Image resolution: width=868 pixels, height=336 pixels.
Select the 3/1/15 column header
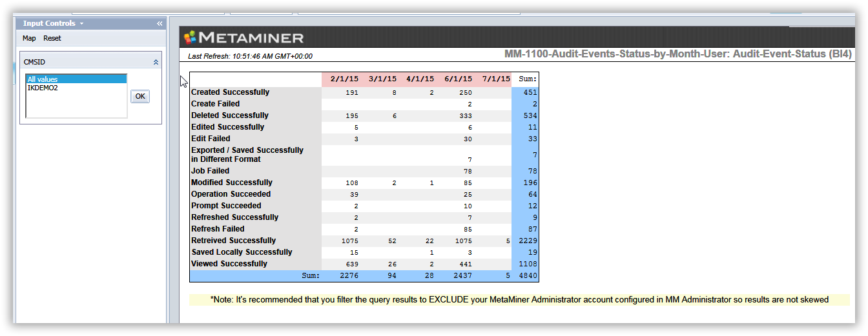(x=382, y=79)
